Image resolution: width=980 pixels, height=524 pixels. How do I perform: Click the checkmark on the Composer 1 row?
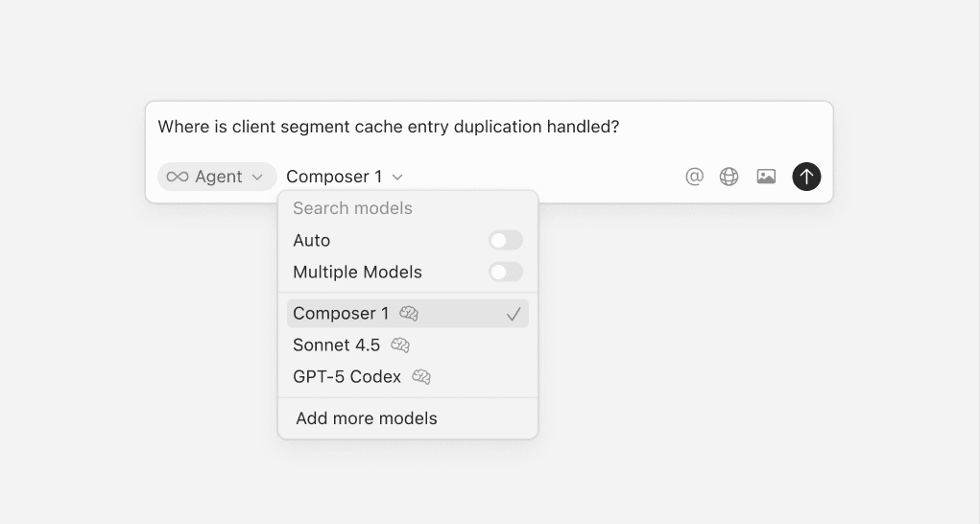(514, 314)
